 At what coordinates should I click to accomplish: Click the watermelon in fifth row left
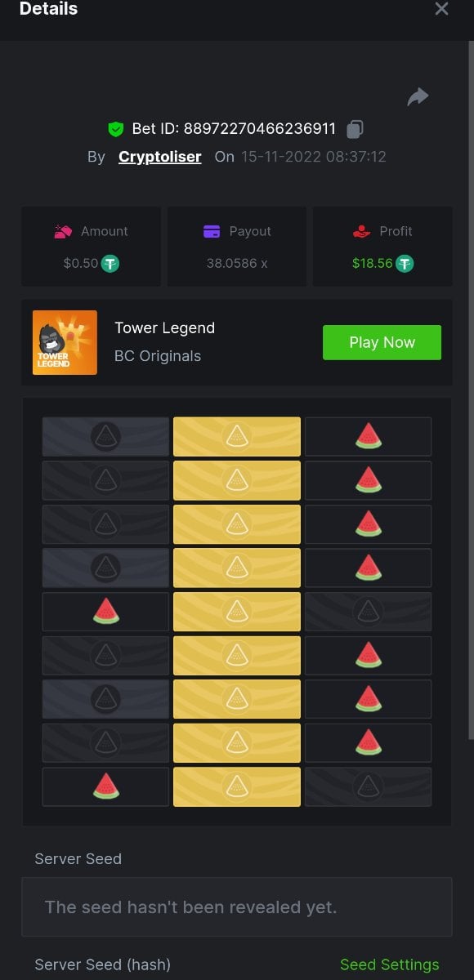coord(105,612)
